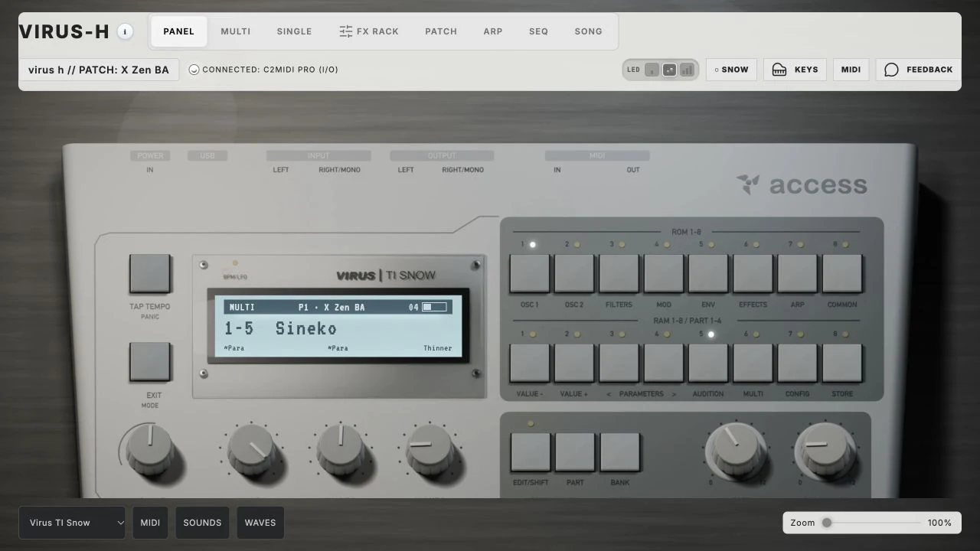Image resolution: width=980 pixels, height=551 pixels.
Task: Click the VALUE + pad button
Action: coord(574,363)
